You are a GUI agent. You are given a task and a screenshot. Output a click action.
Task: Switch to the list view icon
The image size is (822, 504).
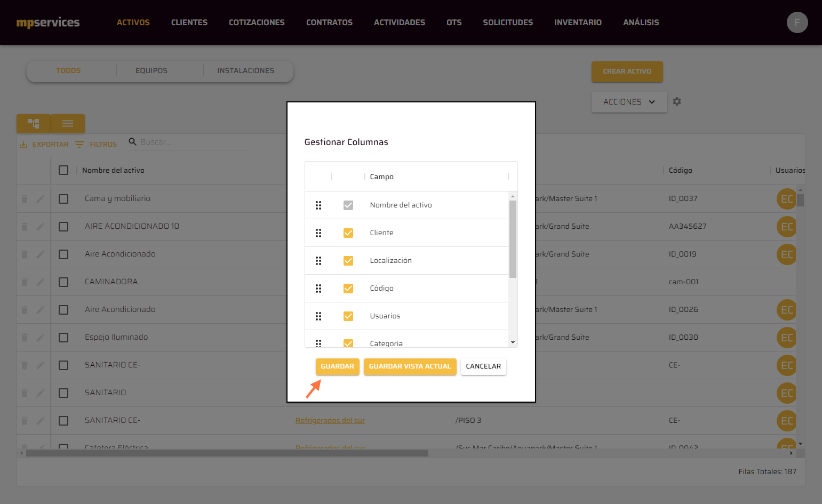[68, 124]
